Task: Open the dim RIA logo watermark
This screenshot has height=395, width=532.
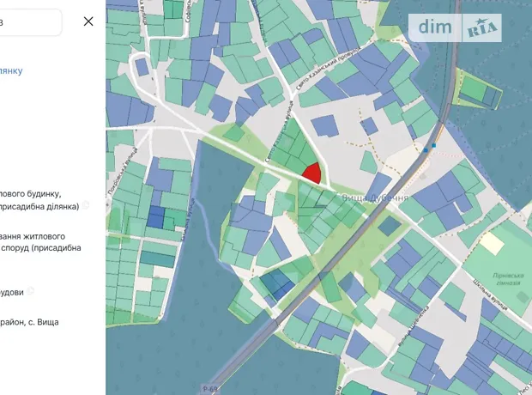Action: coord(458,27)
